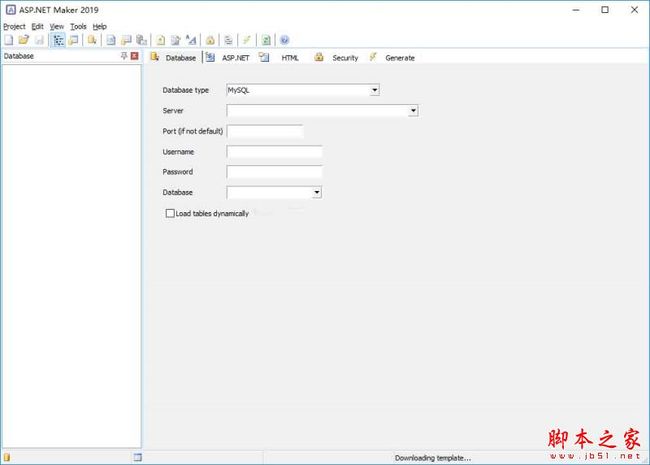Screen dimensions: 650x465
Task: Click the blue window icon in status bar
Action: pos(138,457)
